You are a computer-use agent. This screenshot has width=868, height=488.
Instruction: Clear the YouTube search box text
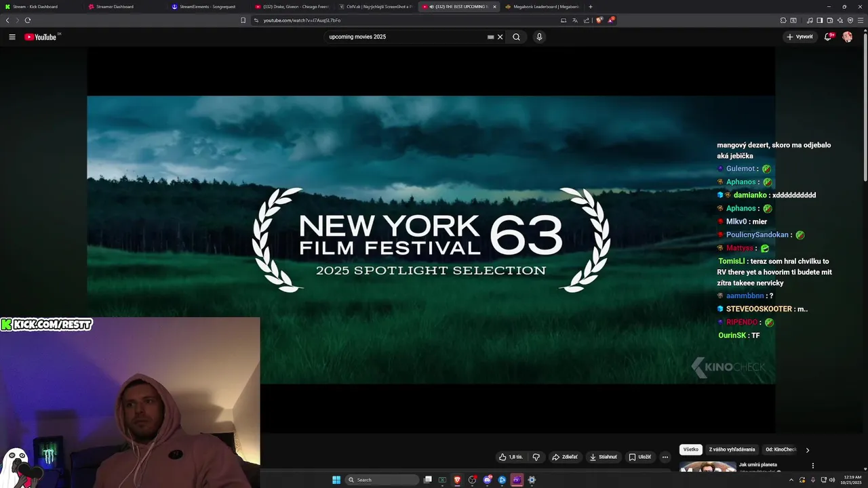pyautogui.click(x=500, y=37)
